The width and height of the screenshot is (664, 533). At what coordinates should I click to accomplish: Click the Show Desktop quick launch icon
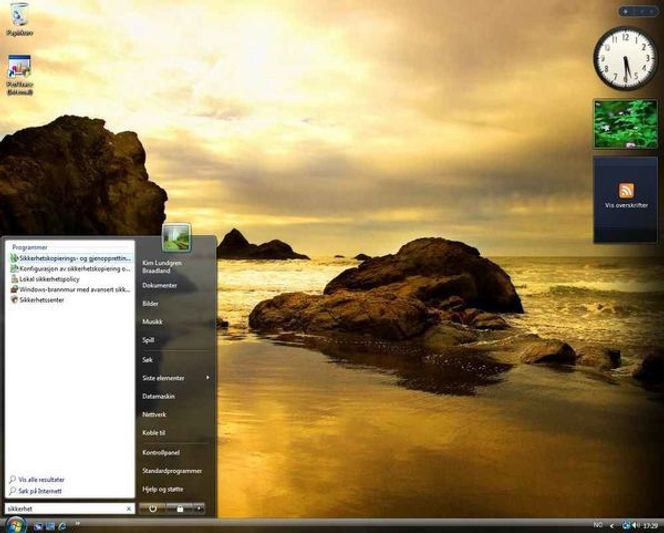point(39,526)
